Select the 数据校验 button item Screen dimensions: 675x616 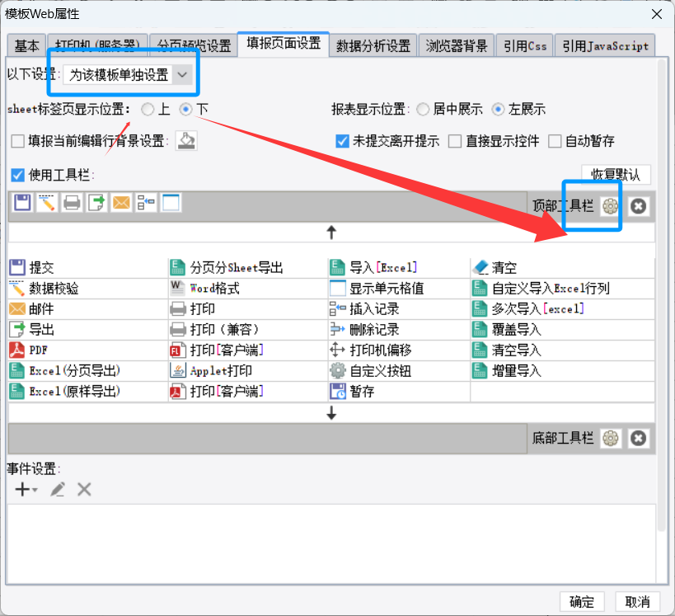(x=88, y=288)
